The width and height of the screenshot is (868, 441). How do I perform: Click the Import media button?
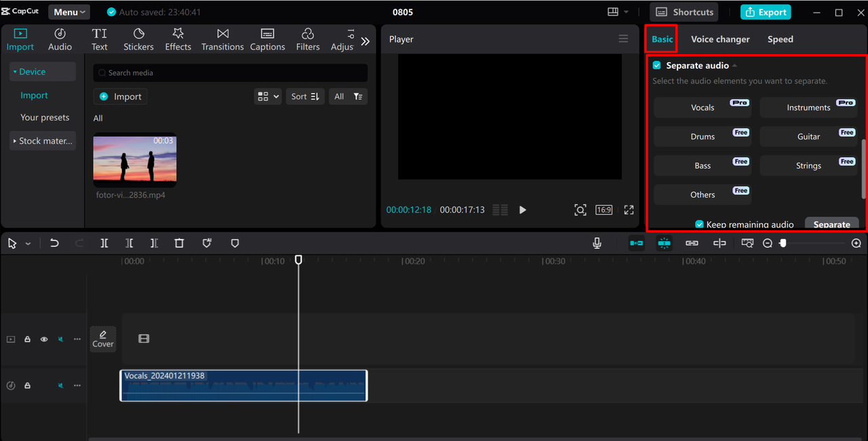tap(121, 97)
